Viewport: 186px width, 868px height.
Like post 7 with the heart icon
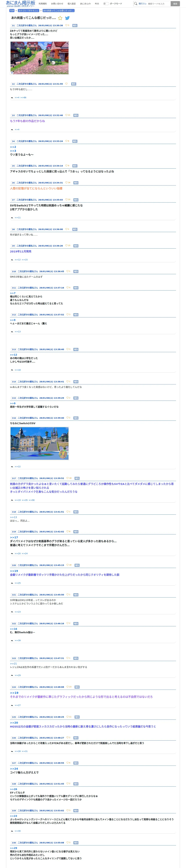point(66,200)
